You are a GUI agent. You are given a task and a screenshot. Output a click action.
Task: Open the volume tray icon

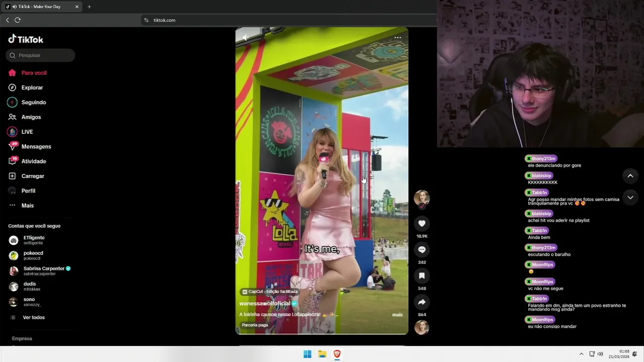(600, 354)
